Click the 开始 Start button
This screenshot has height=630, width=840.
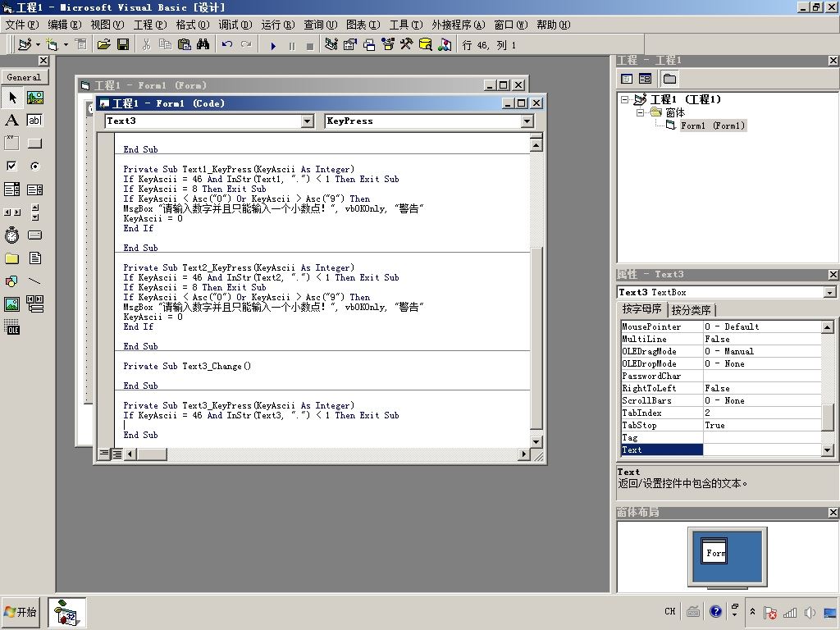coord(21,612)
